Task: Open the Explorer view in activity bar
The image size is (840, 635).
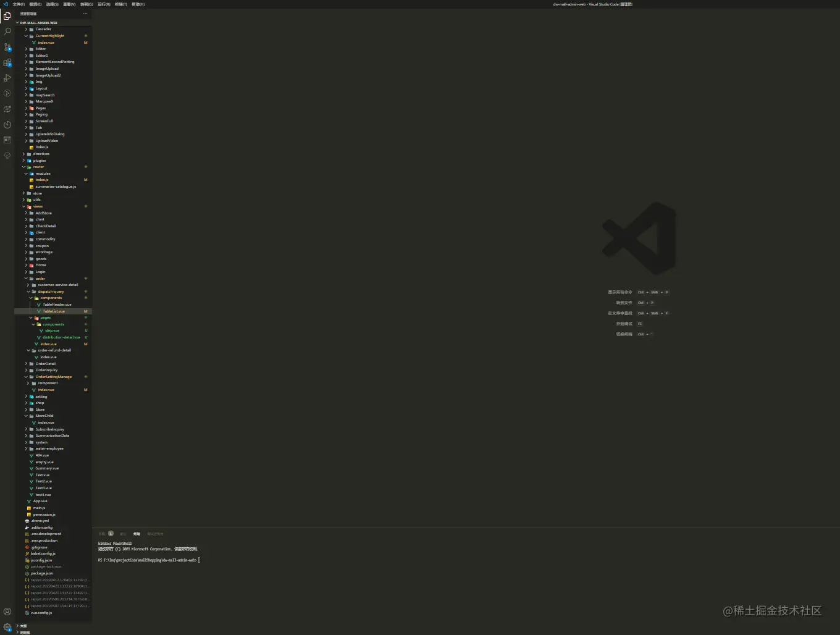Action: click(x=7, y=16)
